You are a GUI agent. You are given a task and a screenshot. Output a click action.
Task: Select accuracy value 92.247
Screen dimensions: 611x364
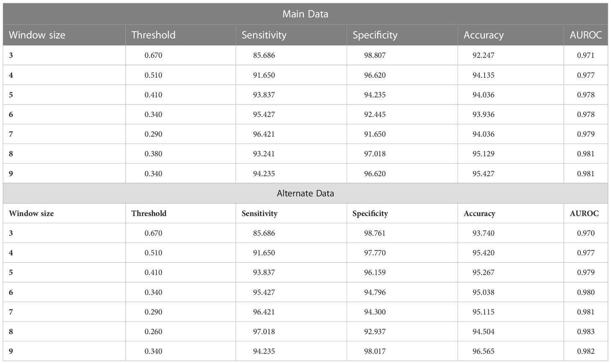click(x=483, y=55)
